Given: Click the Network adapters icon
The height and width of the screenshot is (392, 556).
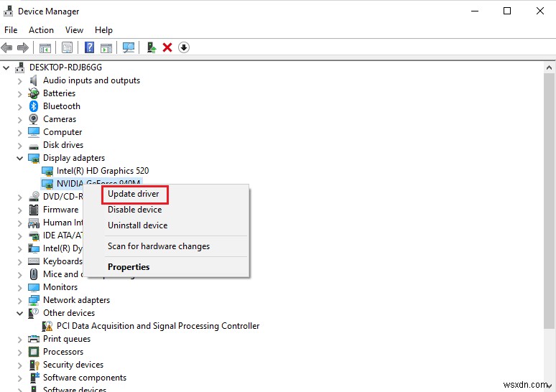Looking at the screenshot, I should (x=34, y=300).
